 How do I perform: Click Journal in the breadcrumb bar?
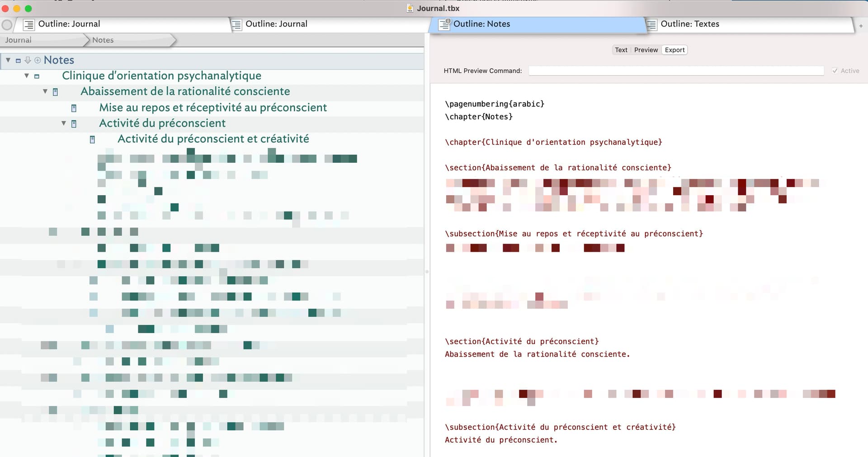(x=19, y=40)
